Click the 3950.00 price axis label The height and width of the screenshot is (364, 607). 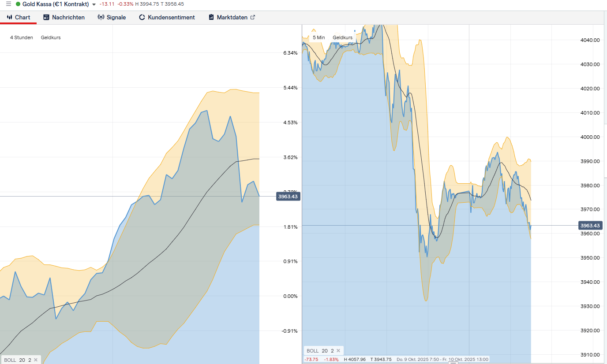(590, 258)
